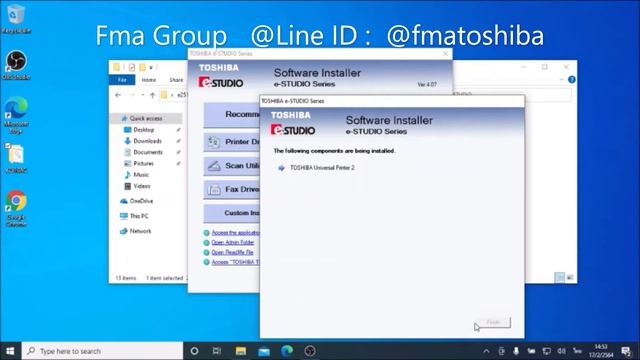Viewport: 640px width, 360px height.
Task: Switch File Explorer to details view
Action: pos(560,278)
